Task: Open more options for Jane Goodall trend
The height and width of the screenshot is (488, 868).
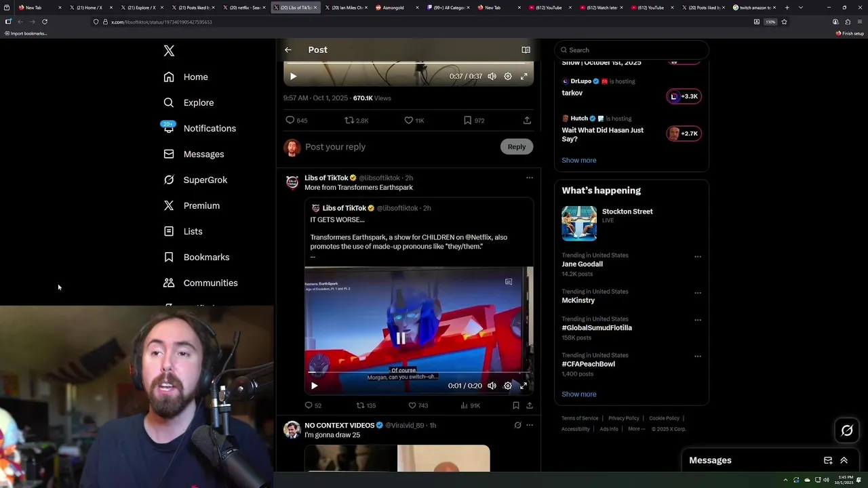Action: 698,257
